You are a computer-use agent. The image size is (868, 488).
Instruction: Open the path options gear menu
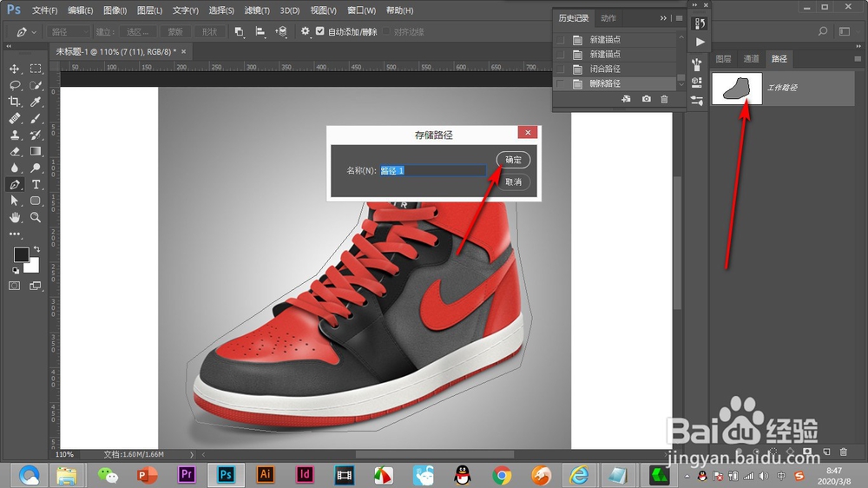(x=305, y=31)
